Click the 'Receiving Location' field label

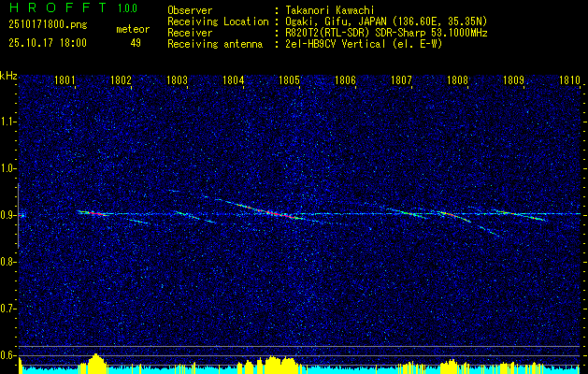pos(218,22)
